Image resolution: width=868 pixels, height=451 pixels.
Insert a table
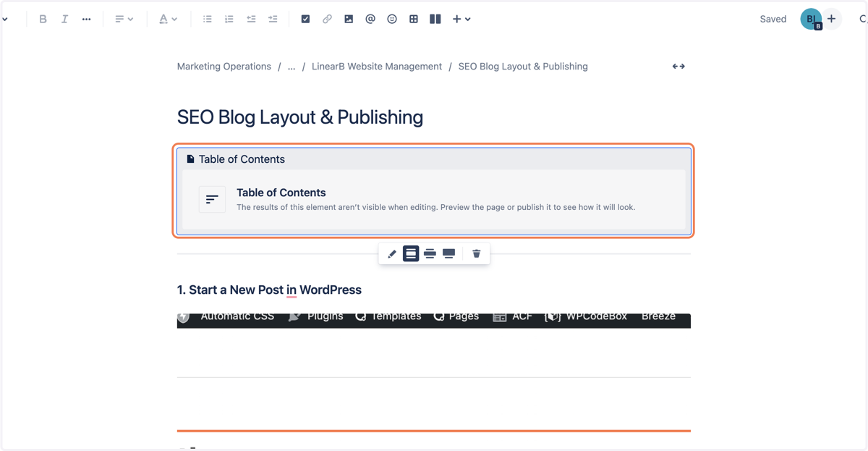(x=414, y=19)
